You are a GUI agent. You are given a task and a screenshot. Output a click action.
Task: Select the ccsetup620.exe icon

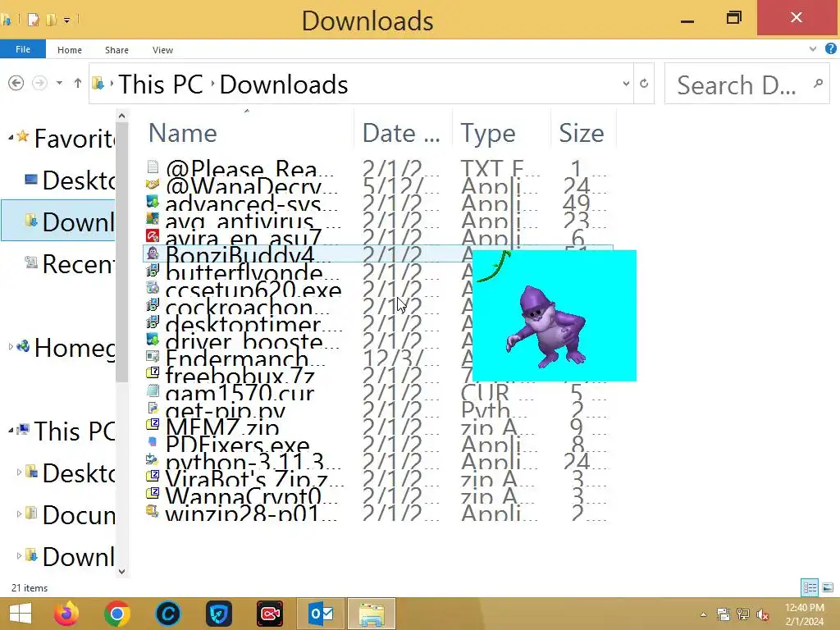tap(153, 288)
